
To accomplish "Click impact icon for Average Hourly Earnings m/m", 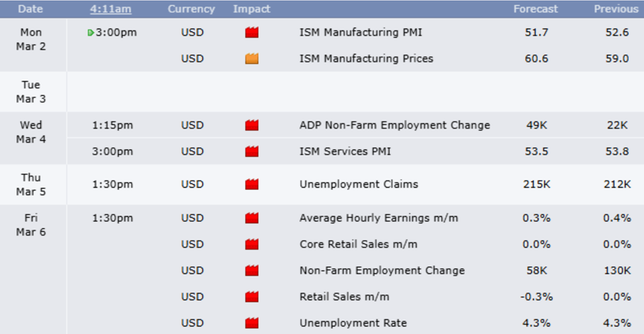I will (252, 218).
